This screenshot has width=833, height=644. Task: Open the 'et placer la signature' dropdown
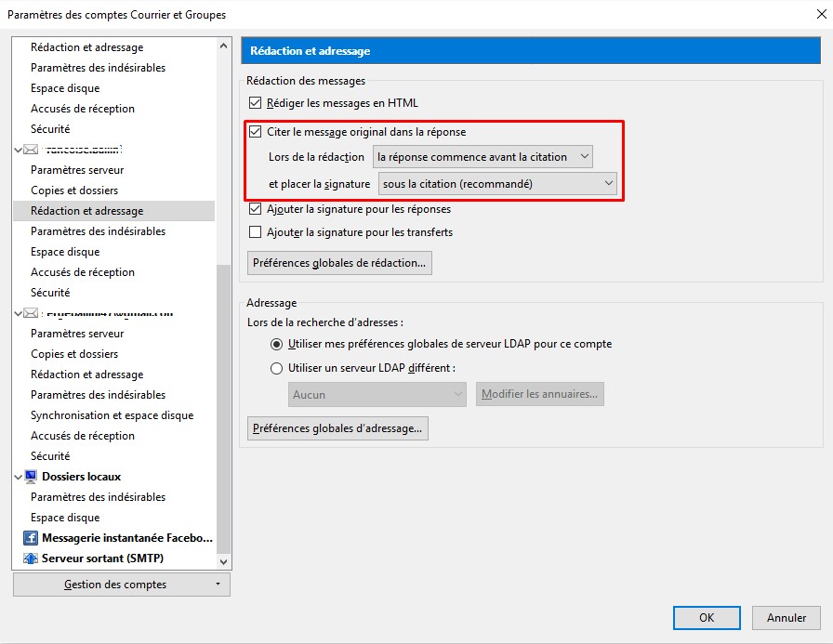tap(498, 184)
